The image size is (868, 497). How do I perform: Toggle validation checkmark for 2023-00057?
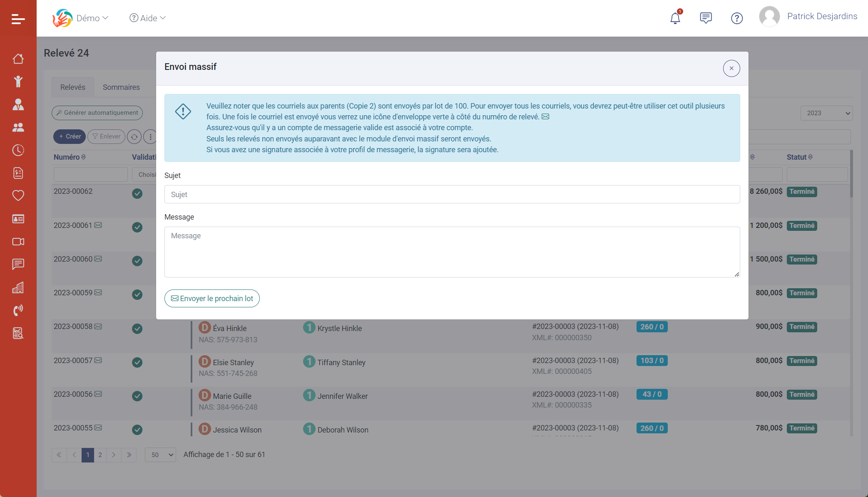click(137, 362)
